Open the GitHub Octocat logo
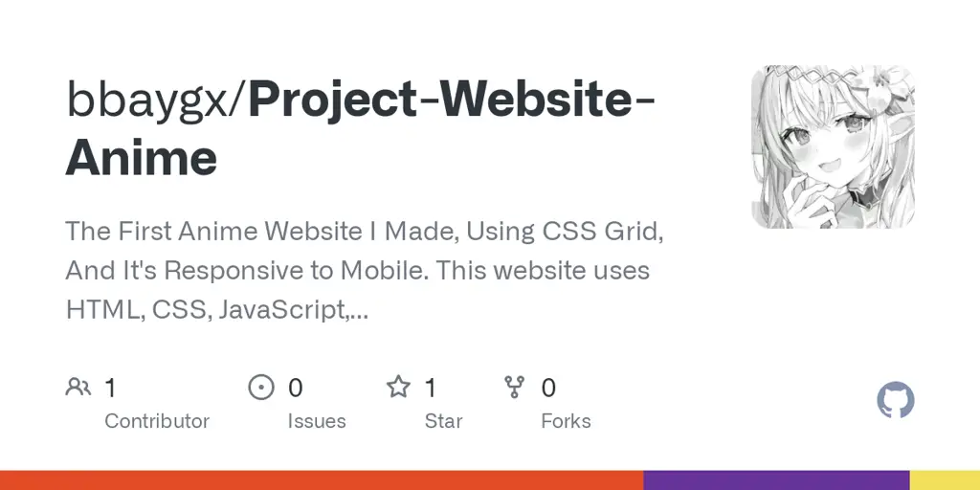This screenshot has width=980, height=490. click(895, 400)
